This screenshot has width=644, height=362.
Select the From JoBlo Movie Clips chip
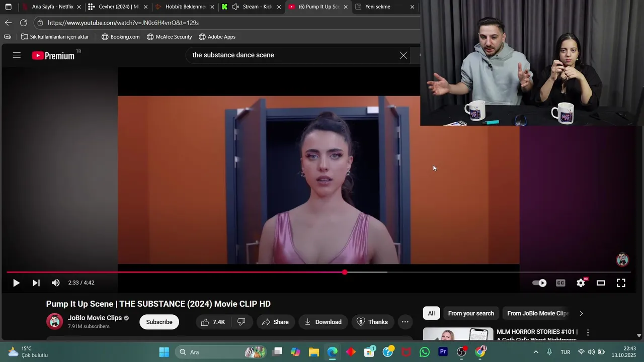537,313
